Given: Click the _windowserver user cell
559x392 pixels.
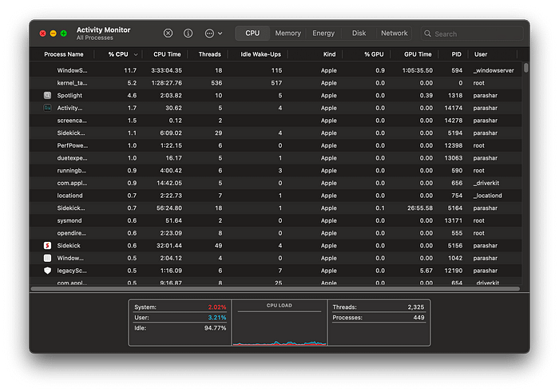Looking at the screenshot, I should click(x=494, y=70).
